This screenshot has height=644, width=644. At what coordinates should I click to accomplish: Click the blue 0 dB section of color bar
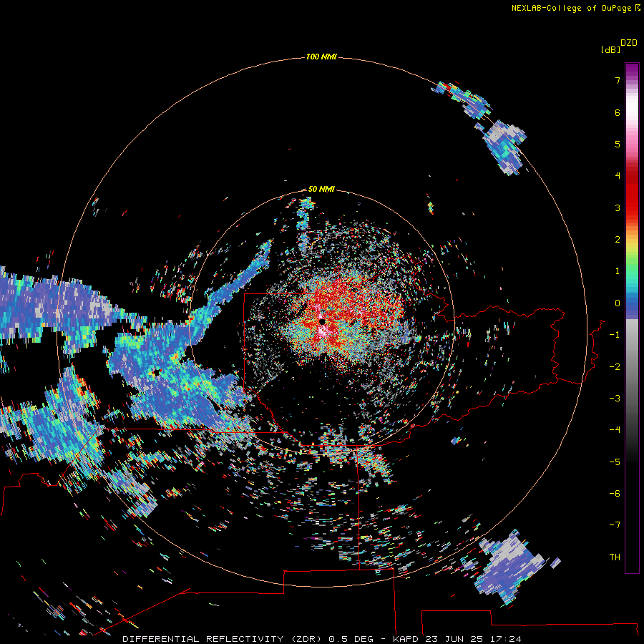pos(632,303)
